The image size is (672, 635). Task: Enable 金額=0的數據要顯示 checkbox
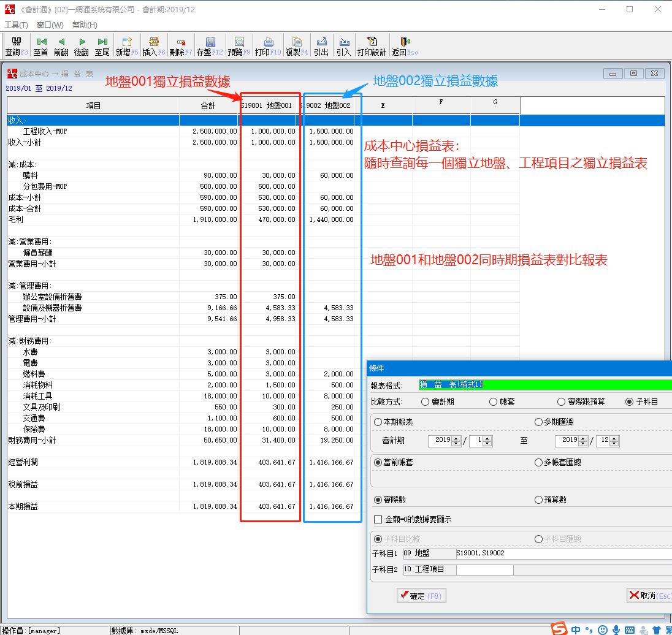click(378, 520)
